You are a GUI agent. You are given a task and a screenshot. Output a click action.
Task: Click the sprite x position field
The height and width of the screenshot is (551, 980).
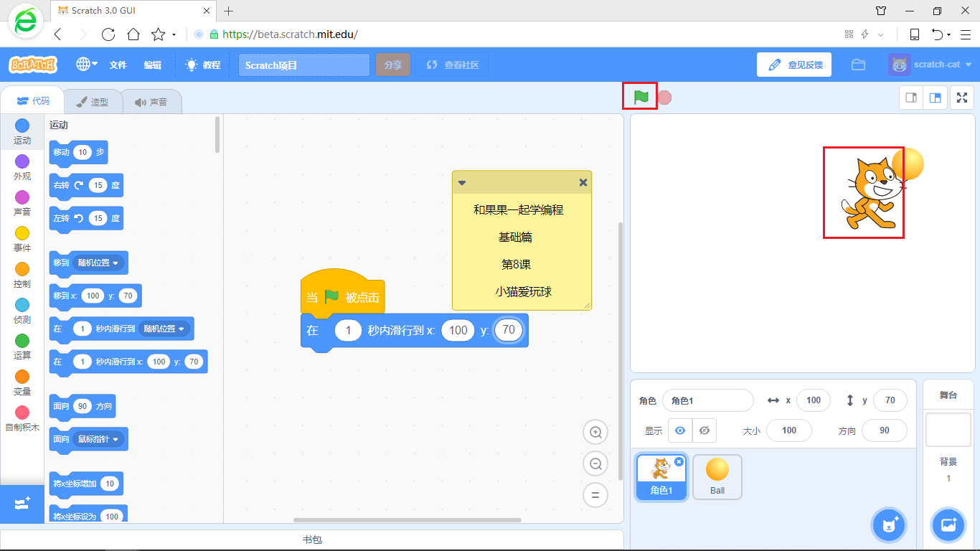814,400
